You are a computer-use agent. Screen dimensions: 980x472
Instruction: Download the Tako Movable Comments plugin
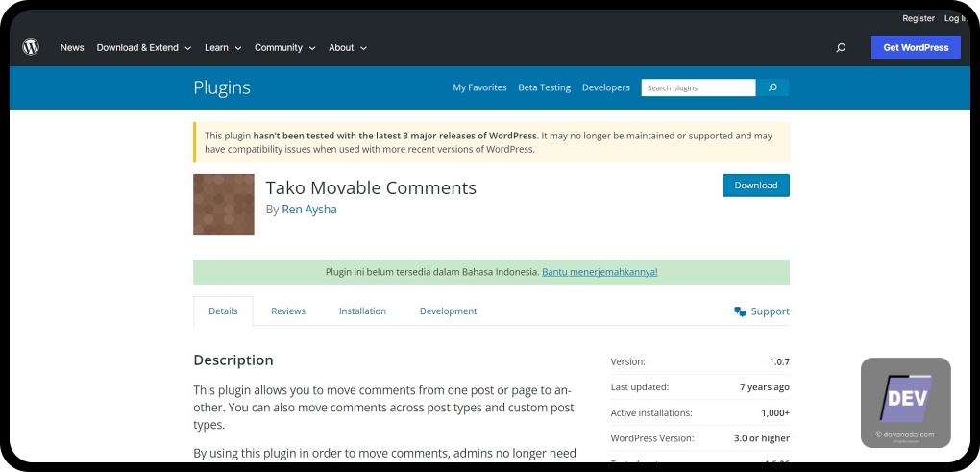(755, 185)
